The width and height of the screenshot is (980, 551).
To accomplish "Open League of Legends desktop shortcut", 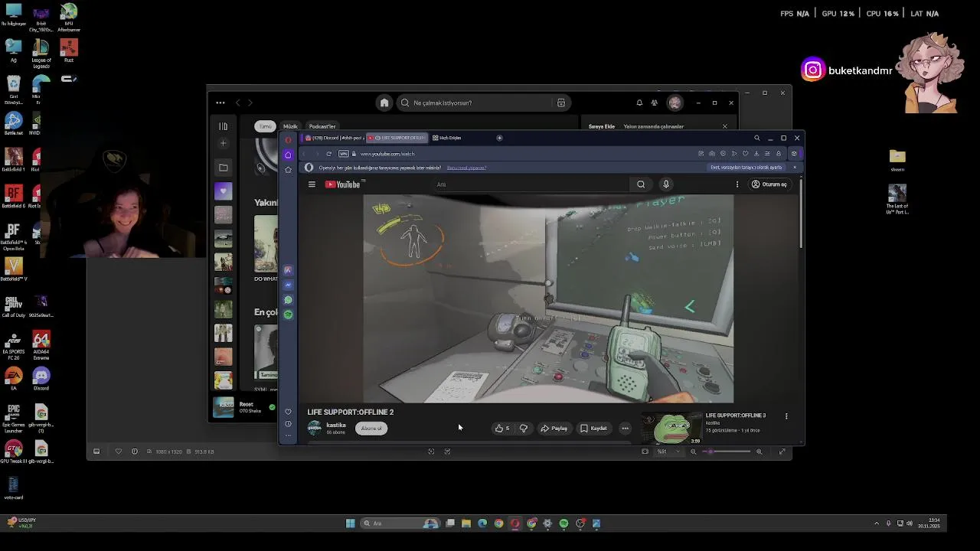I will [41, 54].
